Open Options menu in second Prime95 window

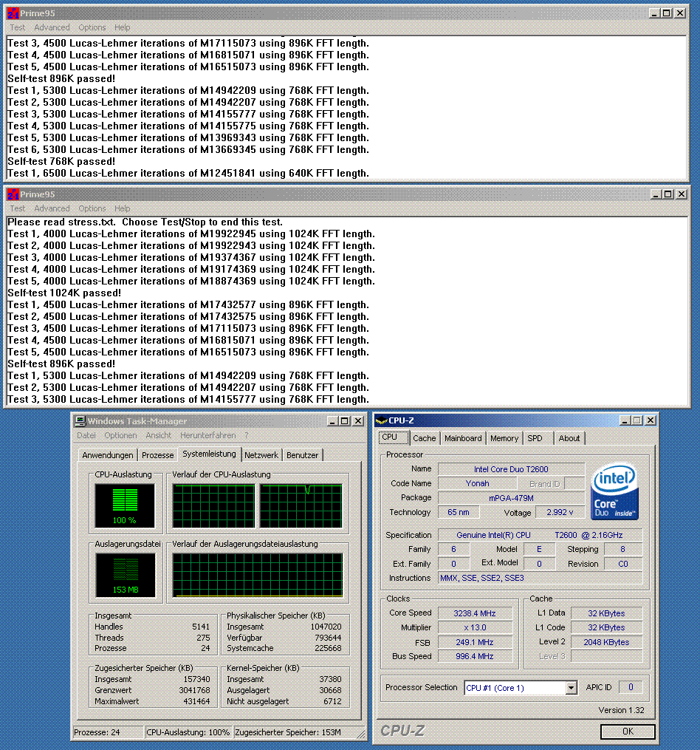[92, 208]
